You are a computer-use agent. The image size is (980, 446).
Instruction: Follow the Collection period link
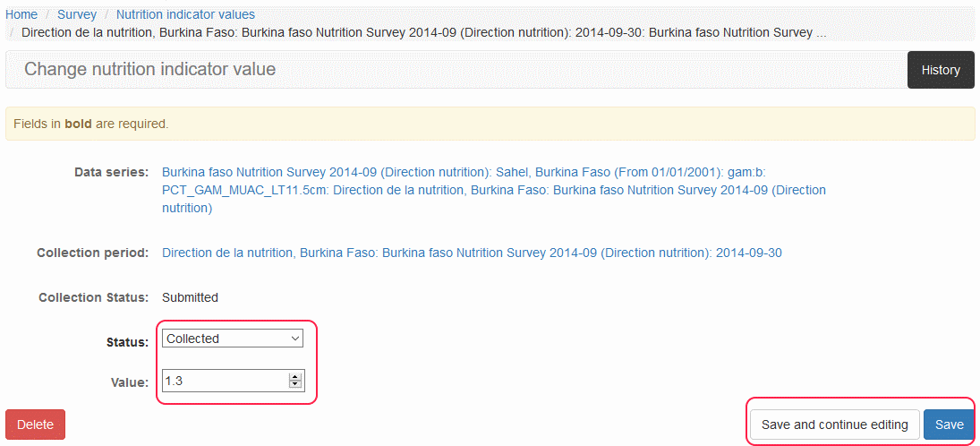pyautogui.click(x=472, y=253)
